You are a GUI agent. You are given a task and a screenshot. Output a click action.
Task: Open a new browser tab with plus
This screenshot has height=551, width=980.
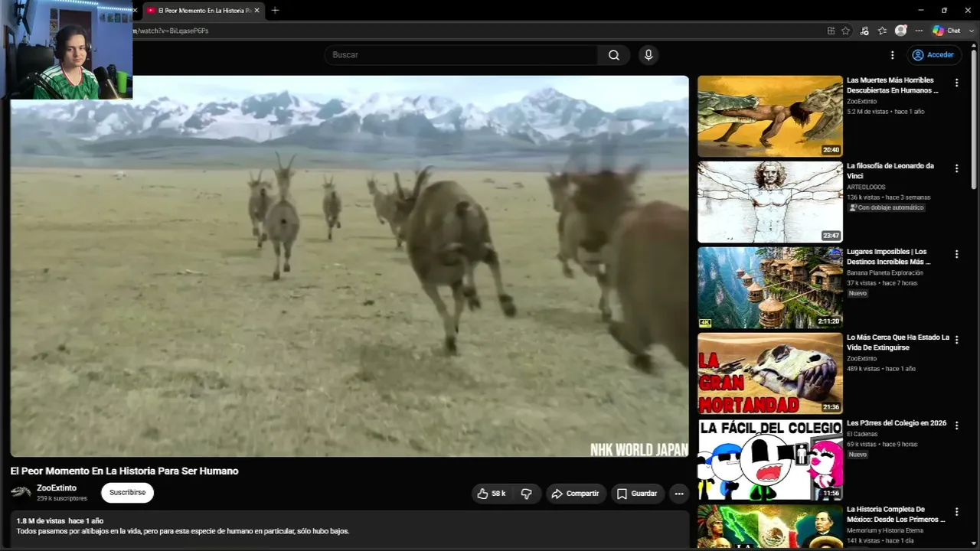pyautogui.click(x=275, y=10)
